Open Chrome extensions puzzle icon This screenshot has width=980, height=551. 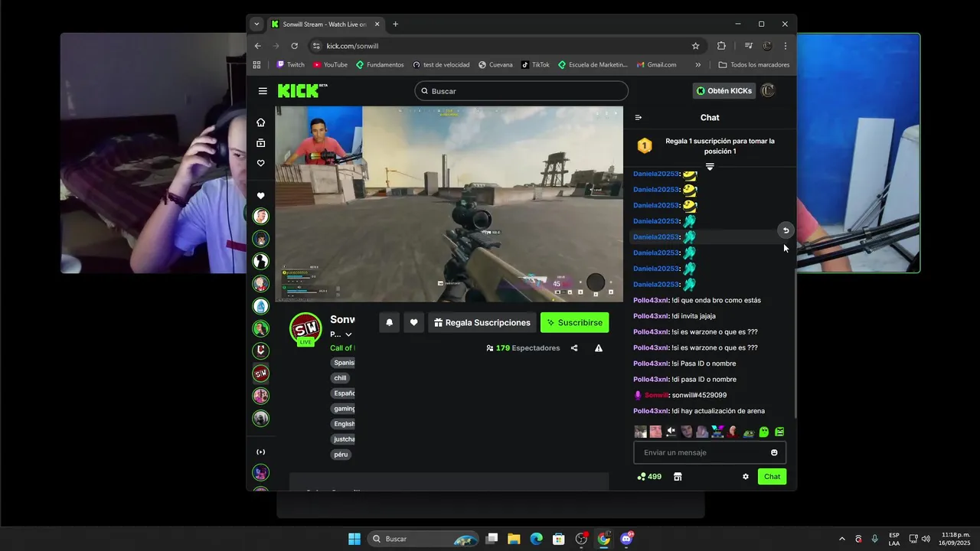(721, 46)
